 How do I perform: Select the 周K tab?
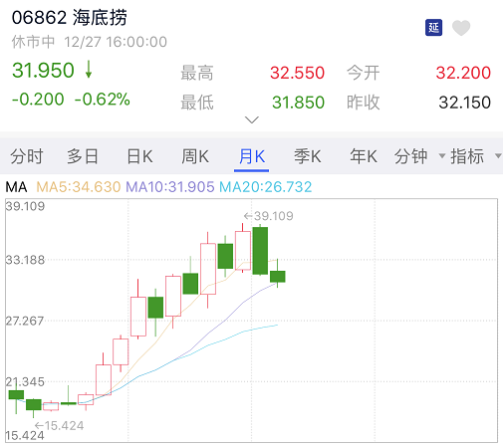[195, 156]
